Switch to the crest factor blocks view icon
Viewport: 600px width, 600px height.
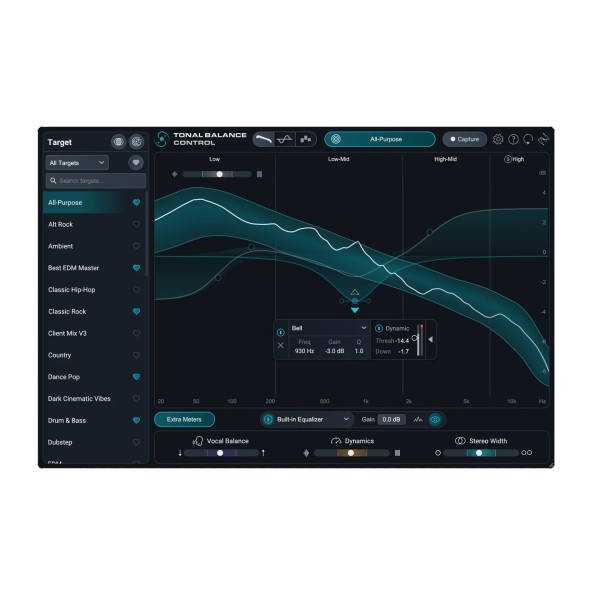point(305,139)
